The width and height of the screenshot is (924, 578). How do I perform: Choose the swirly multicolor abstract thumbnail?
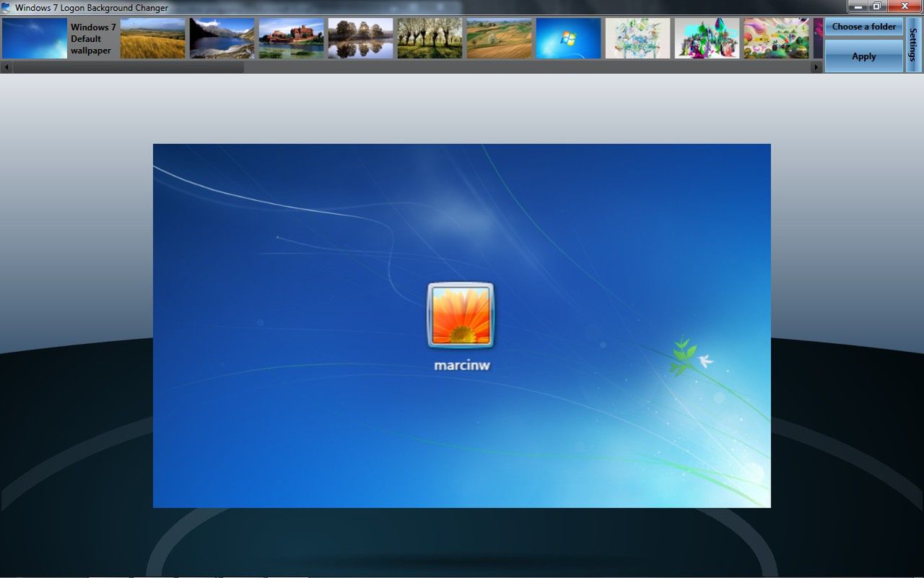[x=776, y=38]
